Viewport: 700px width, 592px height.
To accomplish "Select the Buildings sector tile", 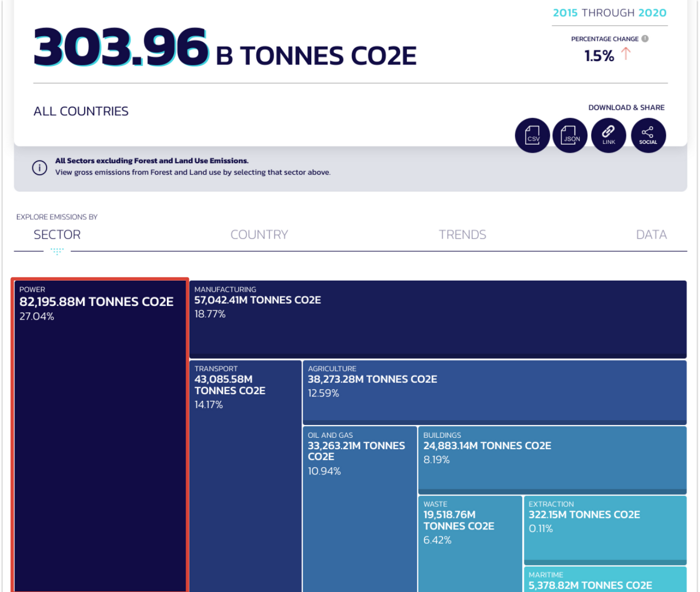I will point(552,460).
